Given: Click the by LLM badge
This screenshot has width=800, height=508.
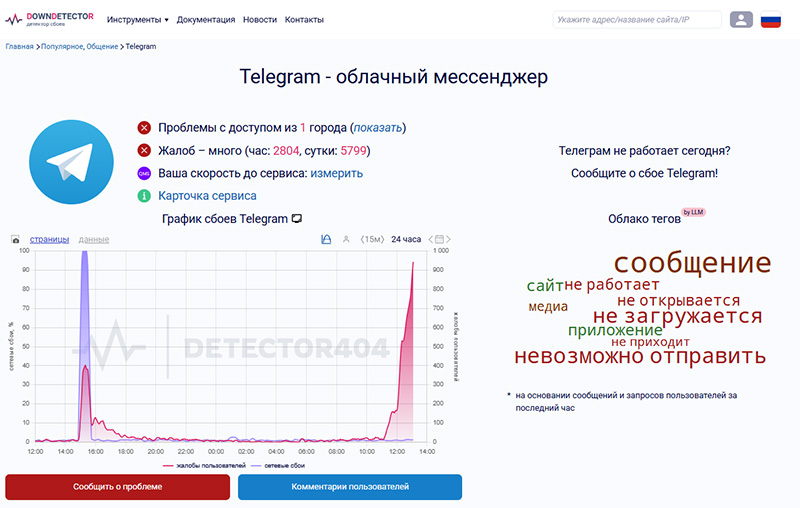Looking at the screenshot, I should [693, 212].
